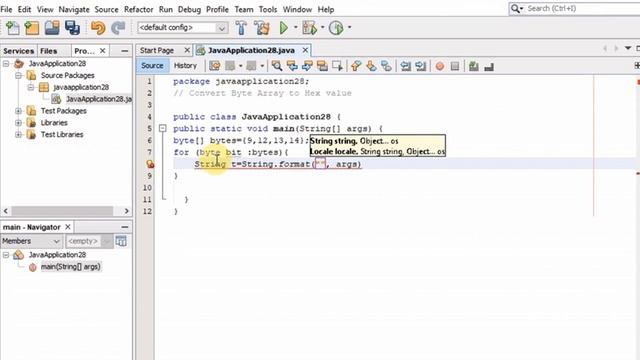Collapse the JavaApplication28 project node
The width and height of the screenshot is (640, 360).
[6, 64]
